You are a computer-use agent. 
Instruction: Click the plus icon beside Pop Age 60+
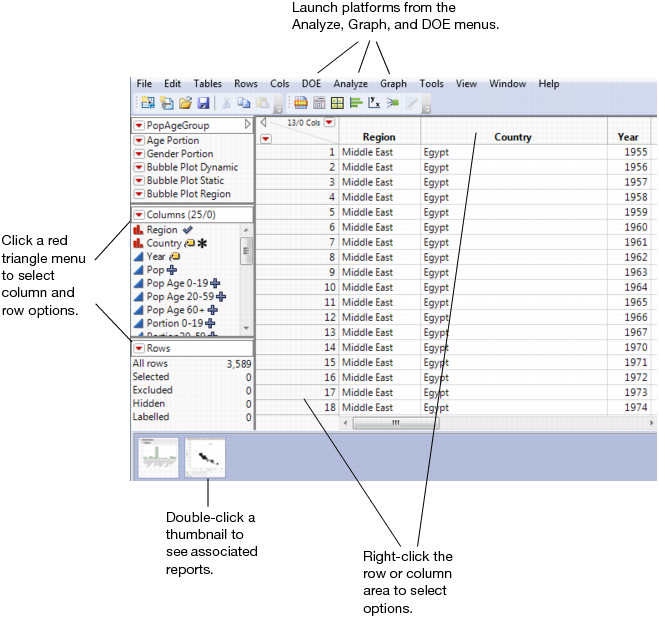[213, 310]
